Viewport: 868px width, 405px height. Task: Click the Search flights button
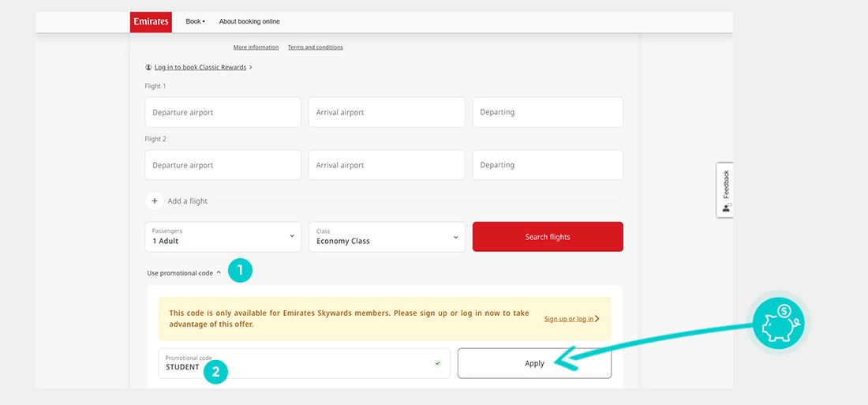pyautogui.click(x=548, y=237)
